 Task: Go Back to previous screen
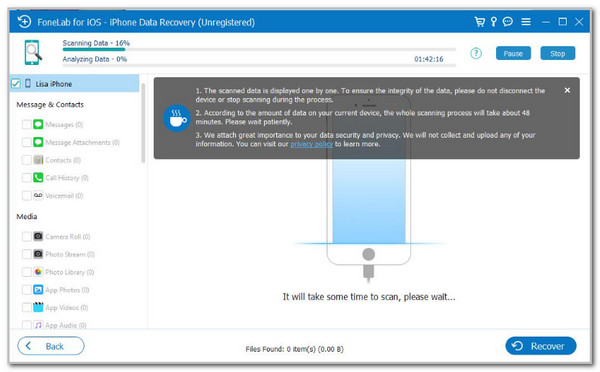click(x=51, y=346)
